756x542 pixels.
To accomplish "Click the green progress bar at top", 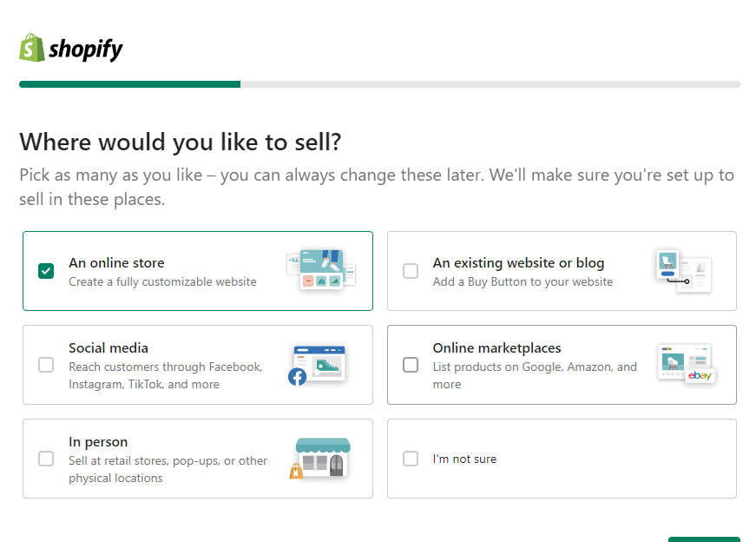I will click(x=128, y=84).
